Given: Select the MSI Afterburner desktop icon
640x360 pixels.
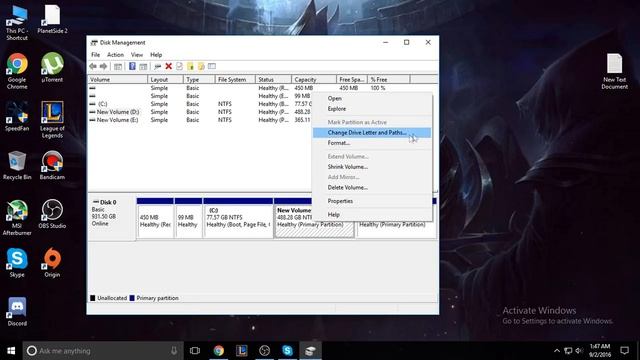Looking at the screenshot, I should pos(17,218).
